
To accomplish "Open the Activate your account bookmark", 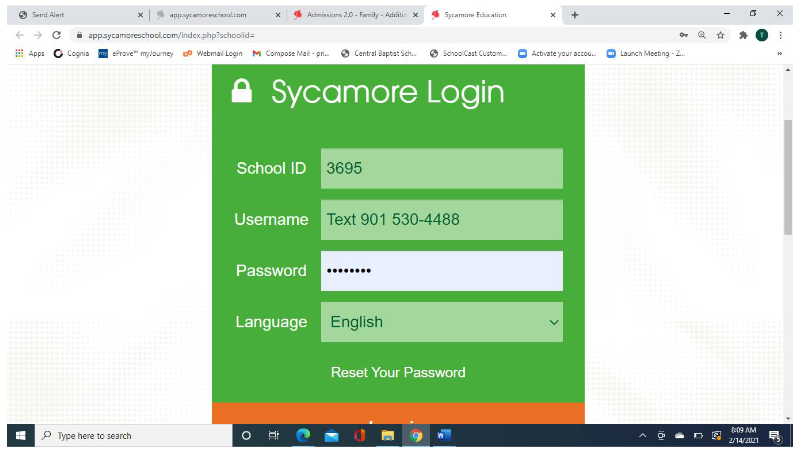I will [x=557, y=53].
